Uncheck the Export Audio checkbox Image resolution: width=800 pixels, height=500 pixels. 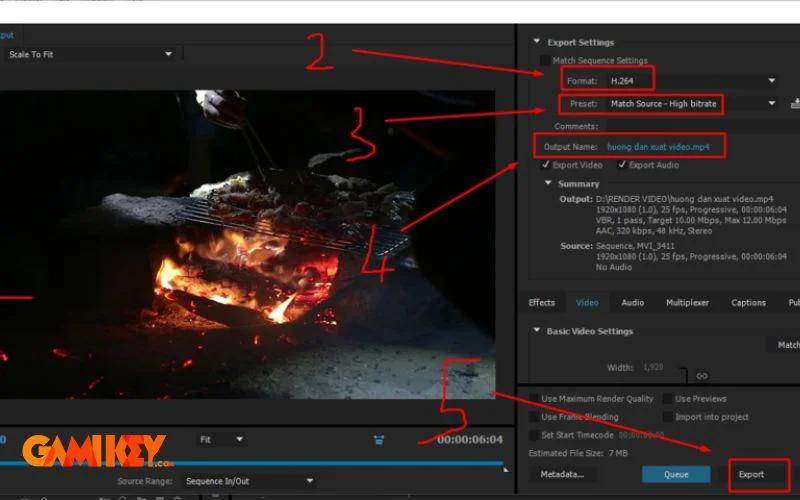pos(621,165)
